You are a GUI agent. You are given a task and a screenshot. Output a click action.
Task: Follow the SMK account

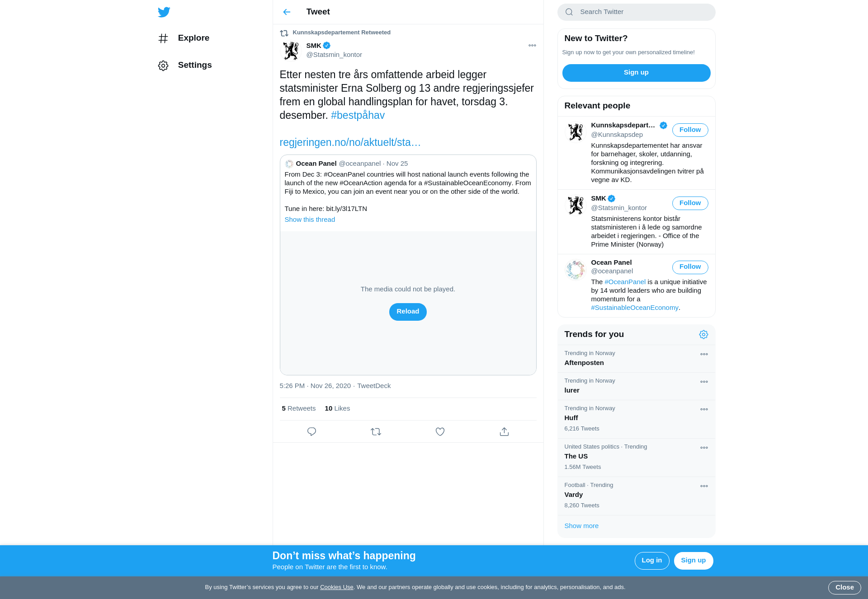point(690,203)
